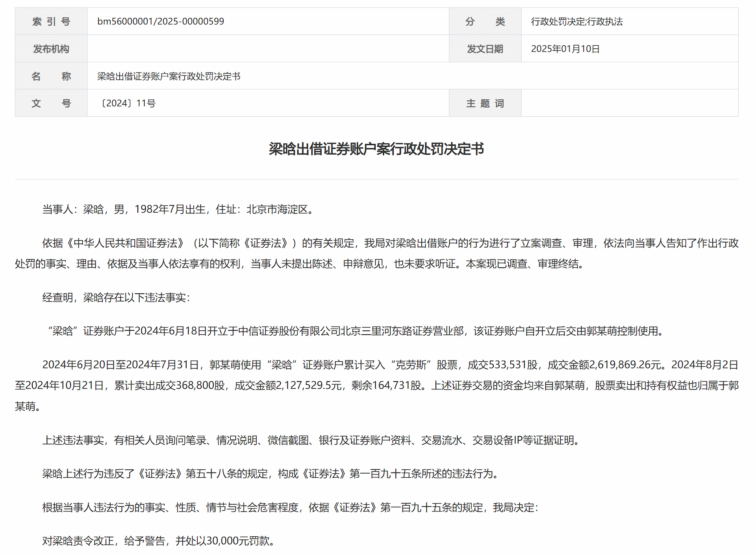Click the 索引号 header cell
Viewport: 756px width, 554px height.
click(51, 21)
